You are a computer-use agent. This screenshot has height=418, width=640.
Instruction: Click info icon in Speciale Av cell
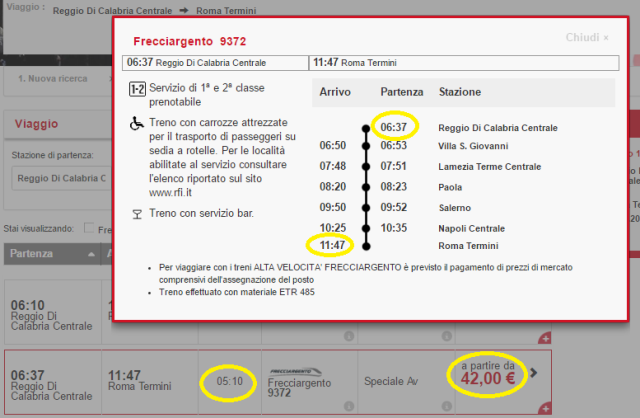(447, 406)
